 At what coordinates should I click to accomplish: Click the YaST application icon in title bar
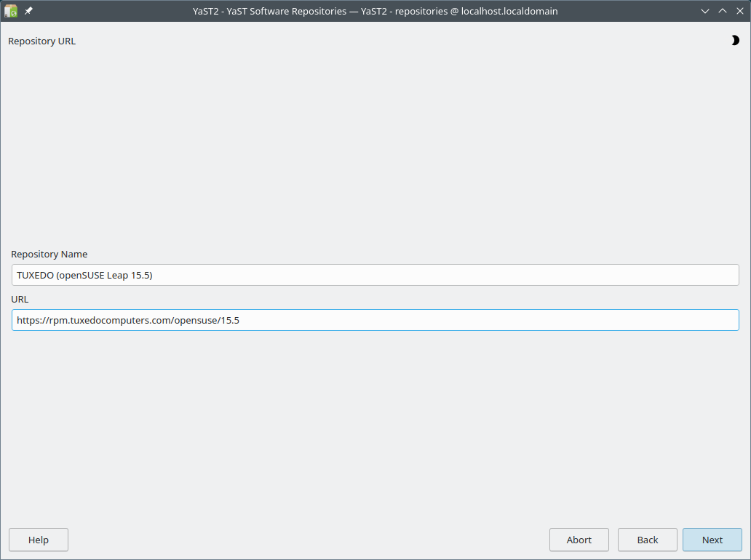11,10
